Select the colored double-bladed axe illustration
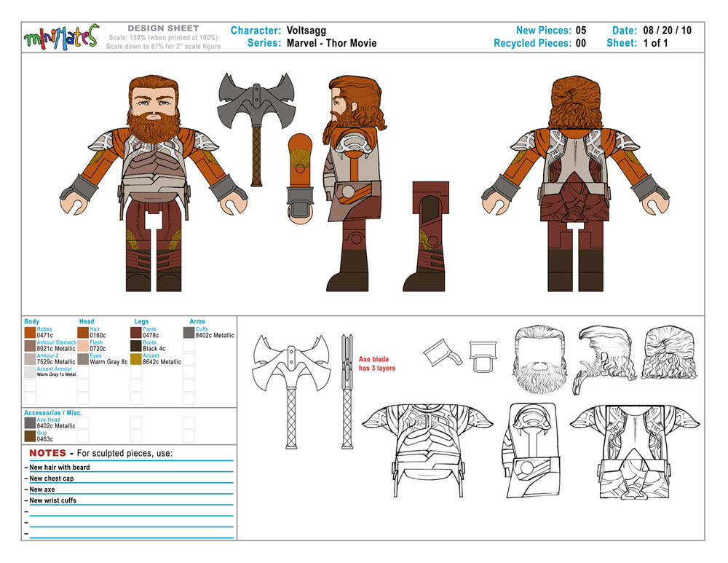This screenshot has width=728, height=563. pos(256,129)
